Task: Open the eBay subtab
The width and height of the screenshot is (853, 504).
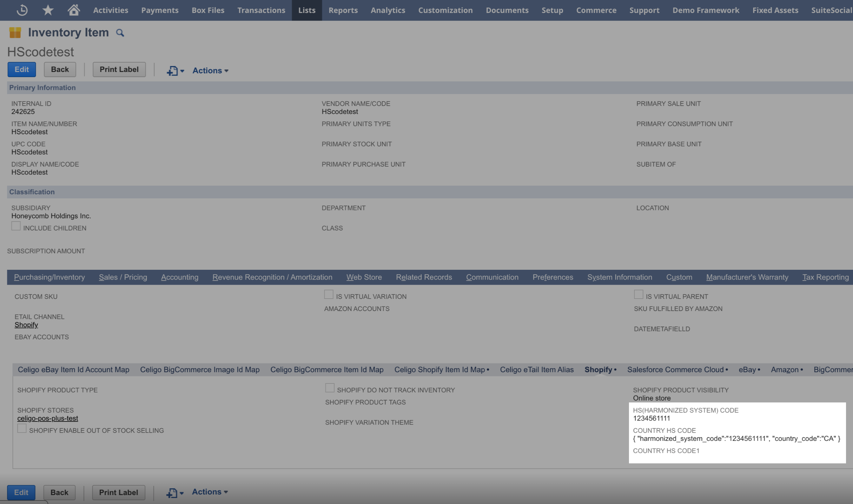Action: point(749,369)
